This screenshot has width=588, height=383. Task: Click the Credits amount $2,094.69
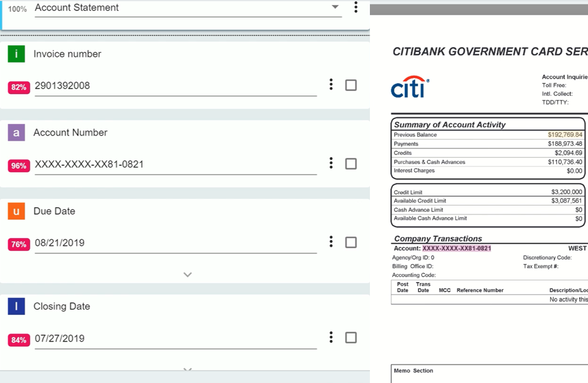pyautogui.click(x=568, y=153)
